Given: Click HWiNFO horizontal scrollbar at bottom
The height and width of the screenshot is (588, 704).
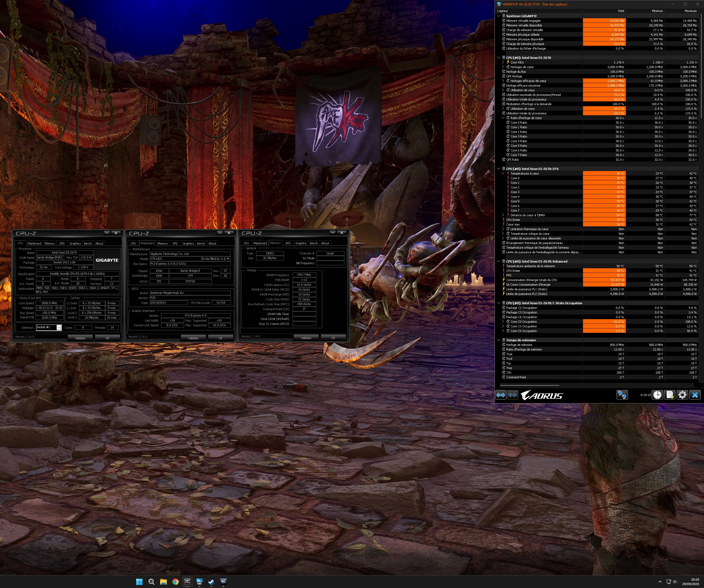Looking at the screenshot, I should point(530,385).
